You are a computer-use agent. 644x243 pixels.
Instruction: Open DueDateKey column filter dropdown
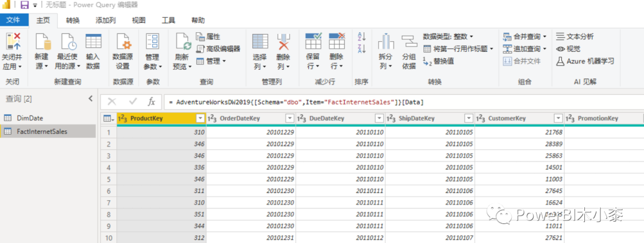pos(379,119)
